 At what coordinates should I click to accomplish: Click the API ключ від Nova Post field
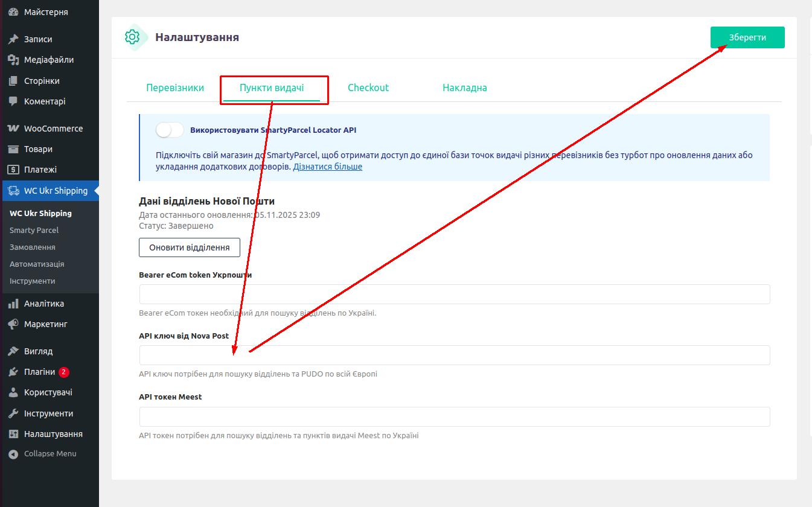point(455,356)
